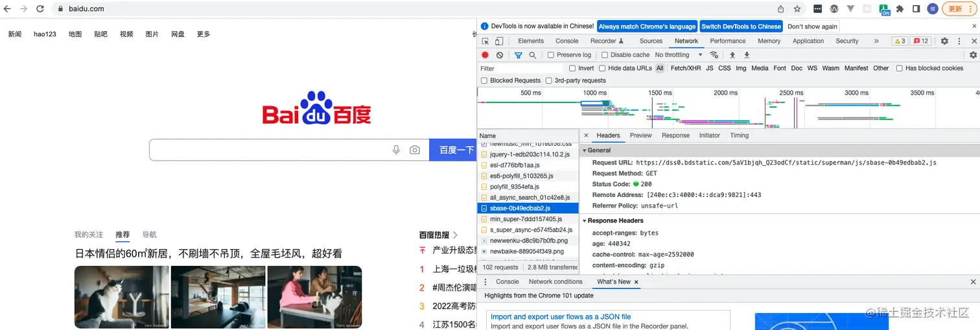
Task: Click the Import HAR upload arrow
Action: tap(732, 55)
